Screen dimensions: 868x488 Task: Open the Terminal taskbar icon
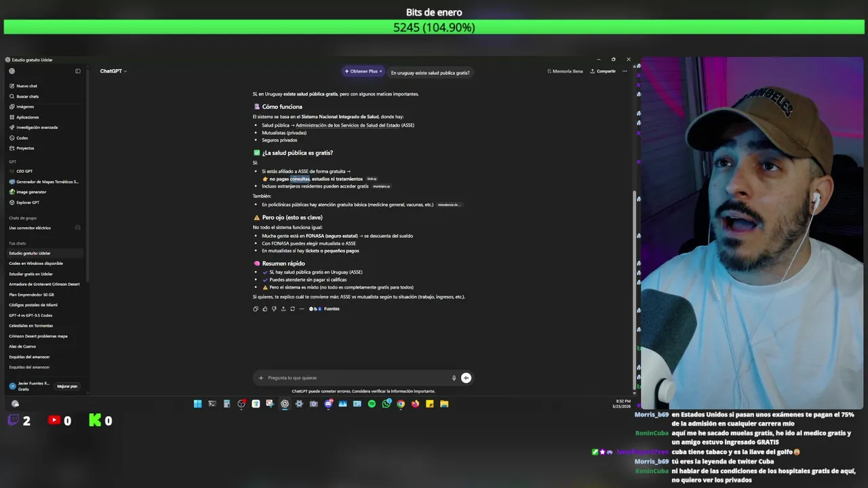point(212,404)
